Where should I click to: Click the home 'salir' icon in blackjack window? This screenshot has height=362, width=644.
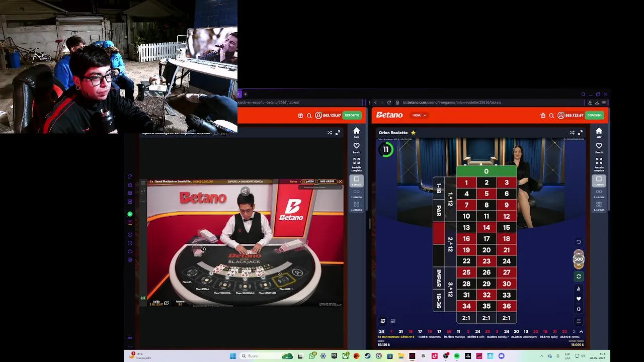356,133
